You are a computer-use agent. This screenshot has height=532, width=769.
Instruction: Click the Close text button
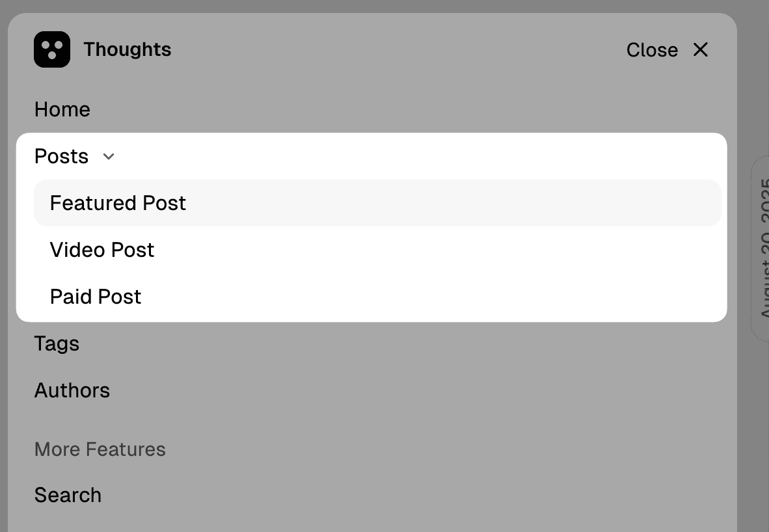point(651,49)
